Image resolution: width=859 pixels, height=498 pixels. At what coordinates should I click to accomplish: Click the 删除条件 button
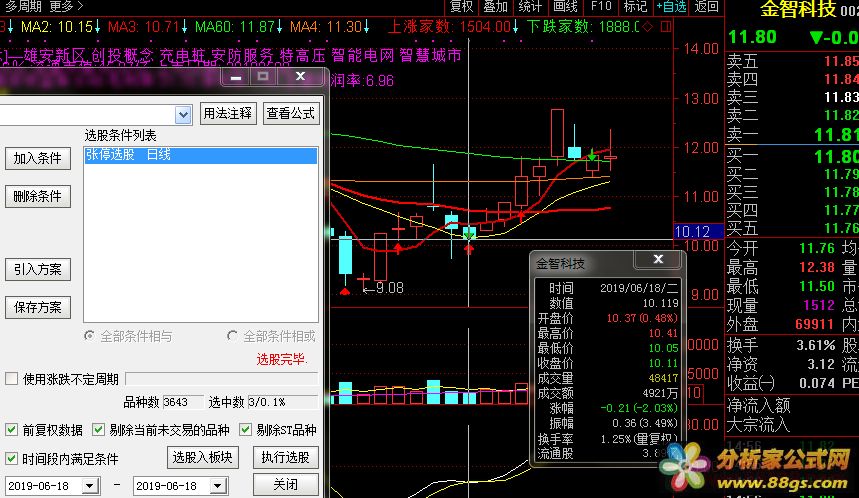point(38,196)
